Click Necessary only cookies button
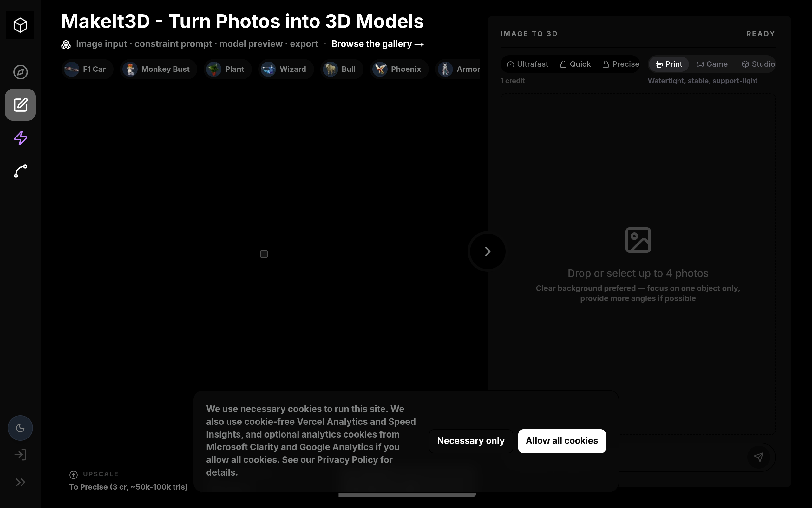 (471, 441)
